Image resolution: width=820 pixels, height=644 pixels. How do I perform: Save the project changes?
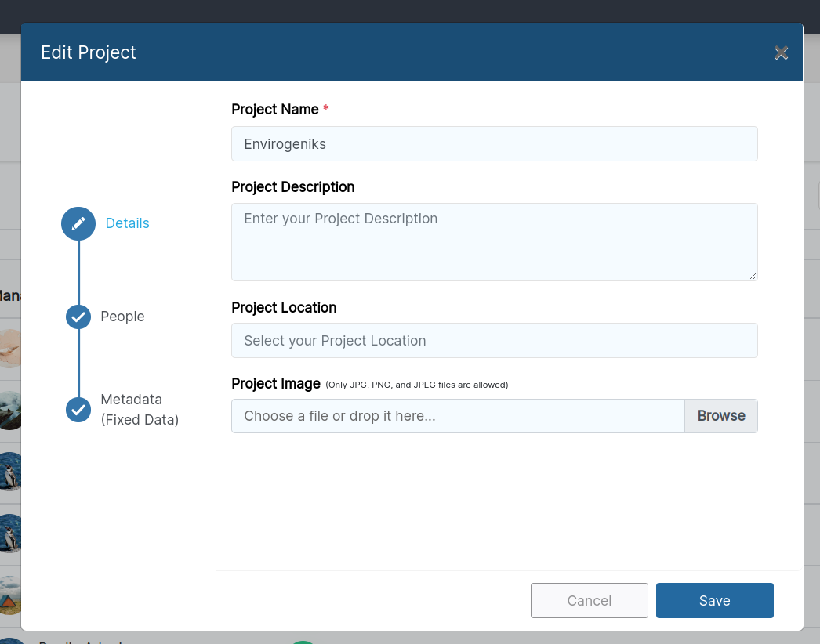coord(715,601)
